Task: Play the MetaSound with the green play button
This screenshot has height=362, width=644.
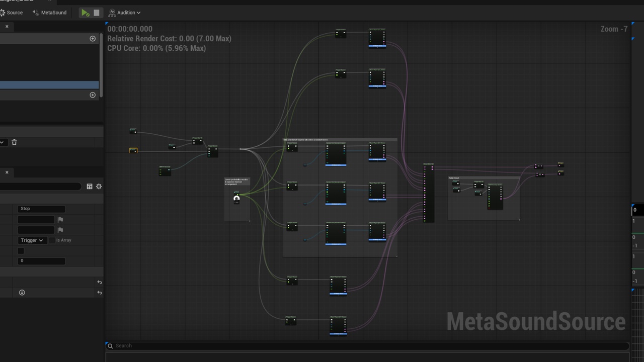Action: 86,13
